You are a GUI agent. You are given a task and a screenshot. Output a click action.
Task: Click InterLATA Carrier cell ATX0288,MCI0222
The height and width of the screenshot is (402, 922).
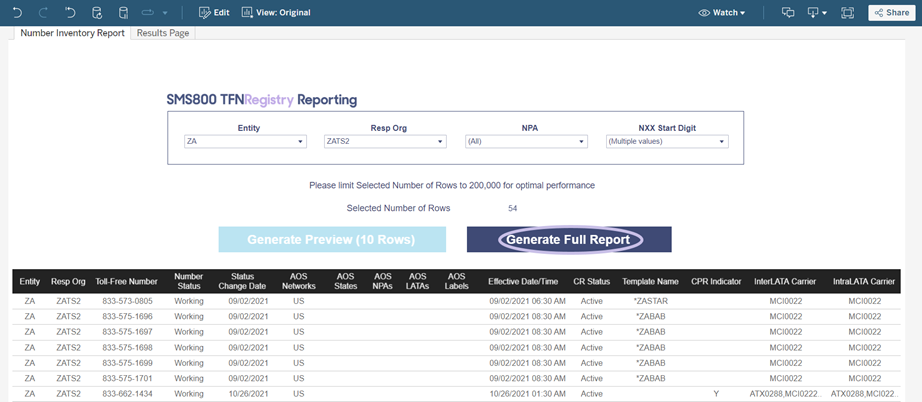[785, 394]
